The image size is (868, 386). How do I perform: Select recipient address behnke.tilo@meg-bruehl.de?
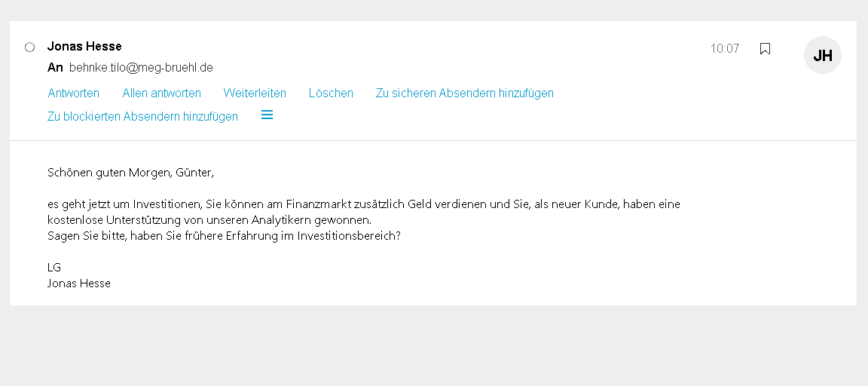141,68
